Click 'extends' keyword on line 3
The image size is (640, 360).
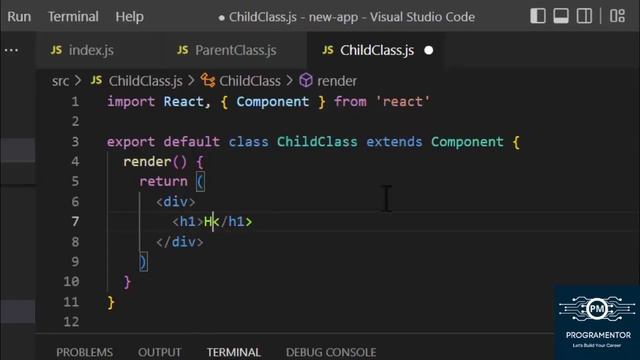(x=394, y=142)
